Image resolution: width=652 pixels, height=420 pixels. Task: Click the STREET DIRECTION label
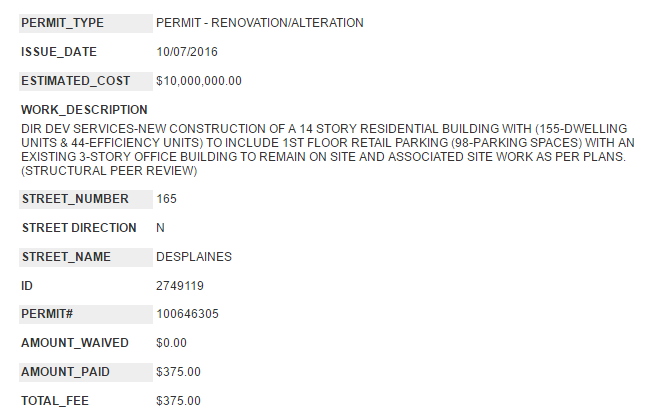coord(79,228)
